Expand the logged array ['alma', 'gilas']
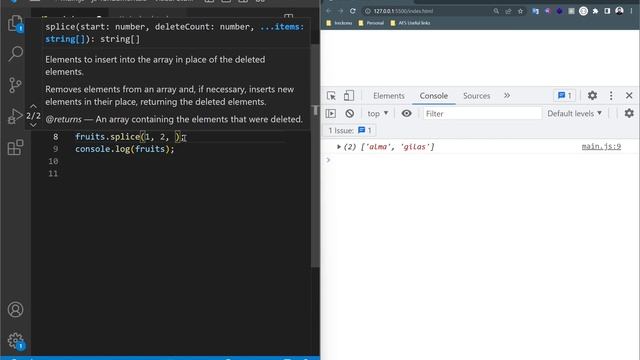 click(338, 147)
